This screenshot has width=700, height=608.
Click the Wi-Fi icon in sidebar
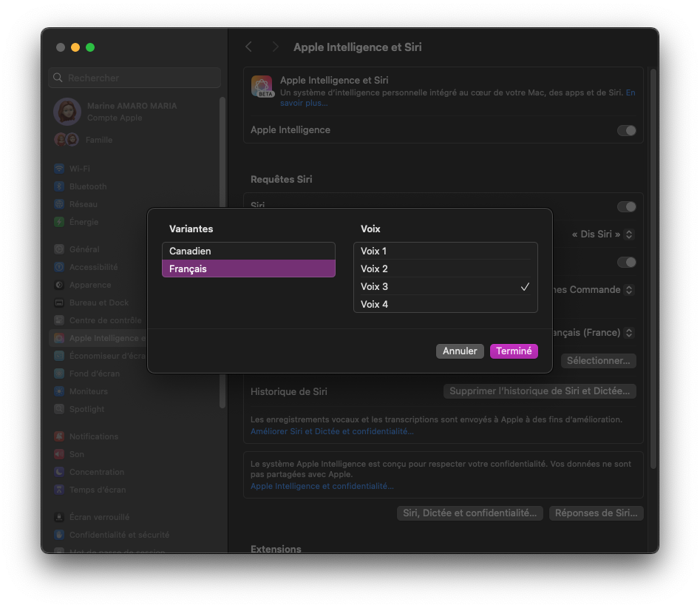tap(59, 169)
